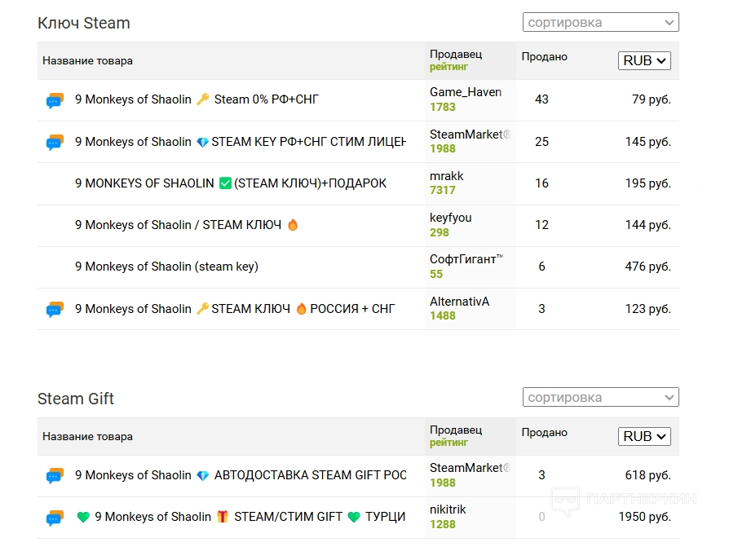Image resolution: width=738 pixels, height=560 pixels.
Task: Open '9 Monkeys of Shaolin (steam key)' listing
Action: 166,267
